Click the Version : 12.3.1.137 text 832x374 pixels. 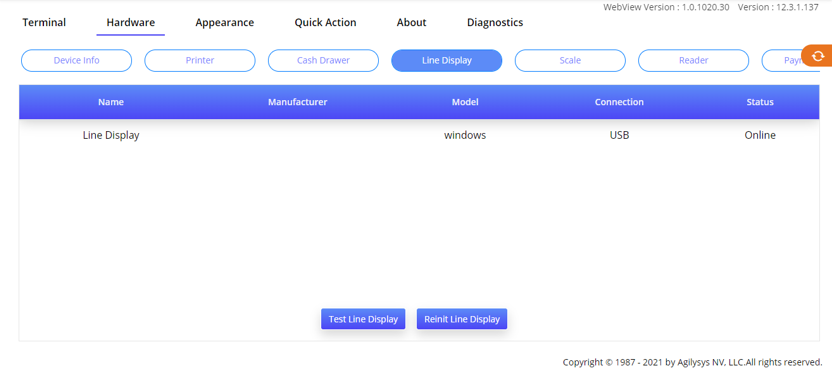pyautogui.click(x=778, y=7)
